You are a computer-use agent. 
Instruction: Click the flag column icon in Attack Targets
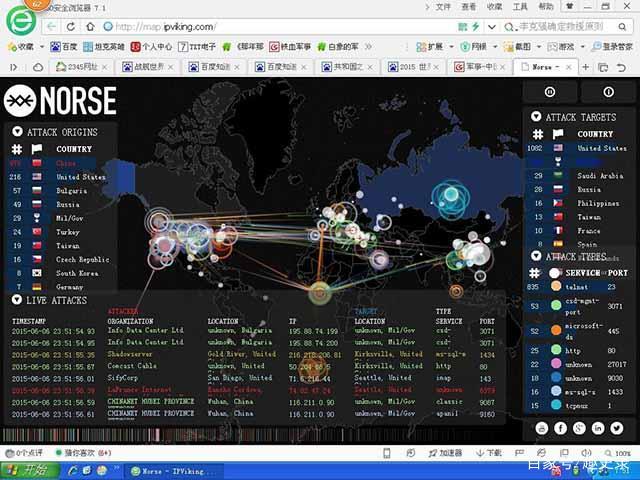558,134
